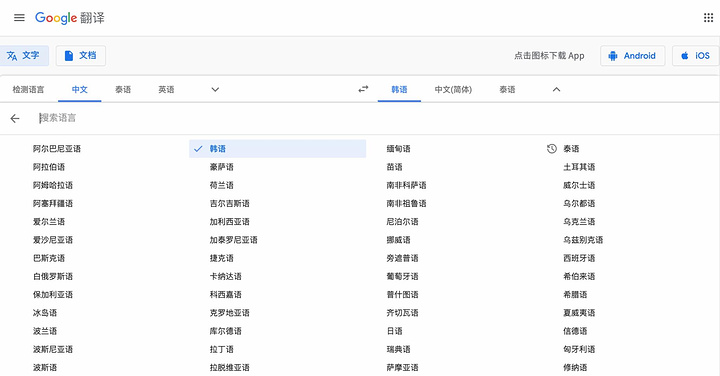This screenshot has width=720, height=376.
Task: Select the 英语 source tab
Action: 166,90
